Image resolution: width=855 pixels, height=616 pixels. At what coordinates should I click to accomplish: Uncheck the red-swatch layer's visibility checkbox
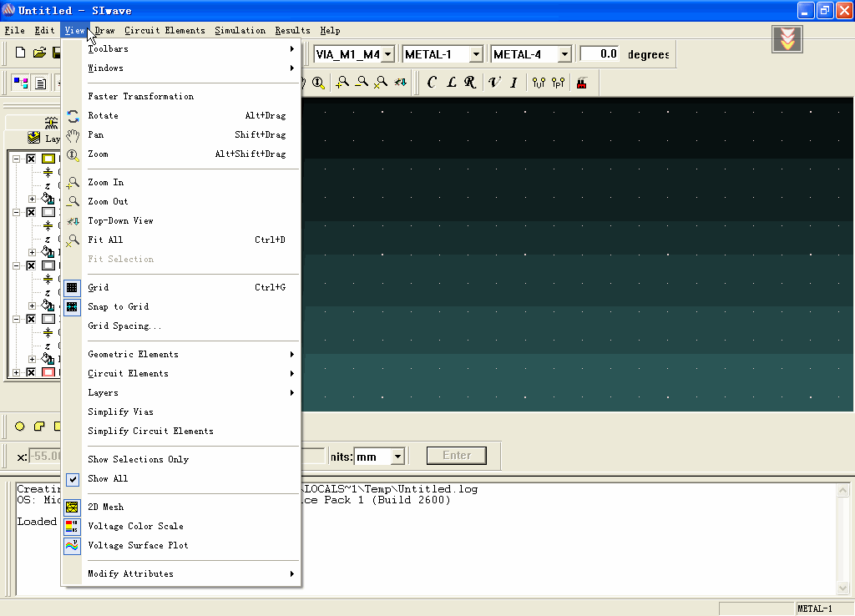coord(31,372)
